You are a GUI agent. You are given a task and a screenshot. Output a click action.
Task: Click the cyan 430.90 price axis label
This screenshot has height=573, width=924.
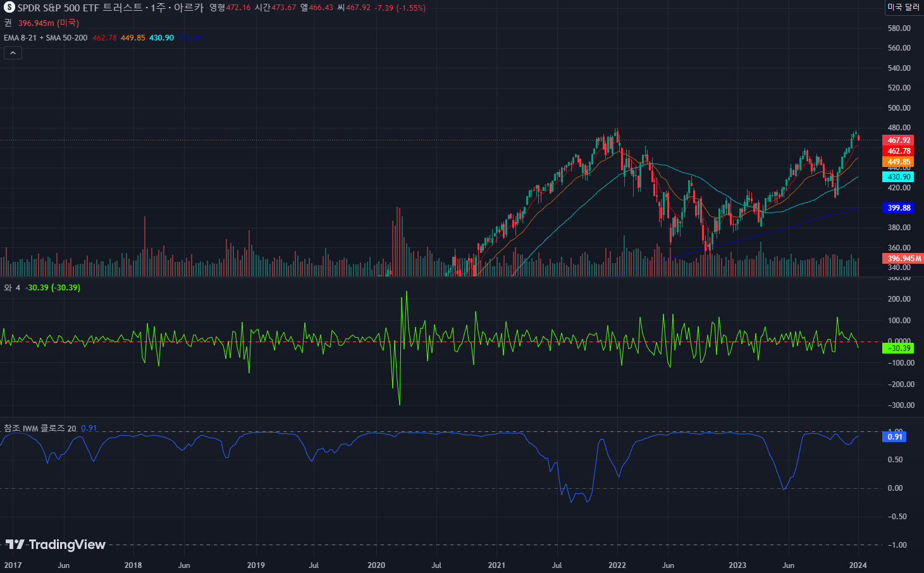(x=899, y=177)
